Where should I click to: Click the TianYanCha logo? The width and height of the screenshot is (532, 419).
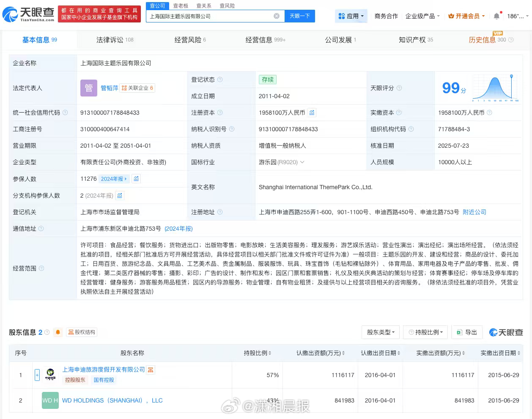(28, 14)
